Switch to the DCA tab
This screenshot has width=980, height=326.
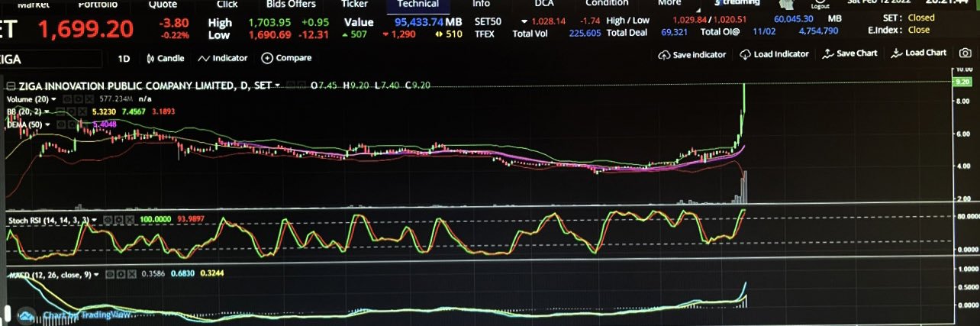click(x=544, y=4)
